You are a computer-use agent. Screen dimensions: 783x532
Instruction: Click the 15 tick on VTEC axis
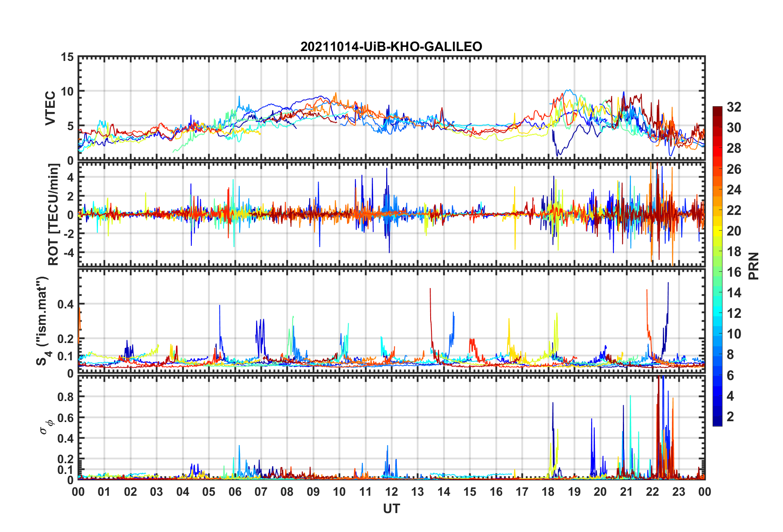point(67,57)
